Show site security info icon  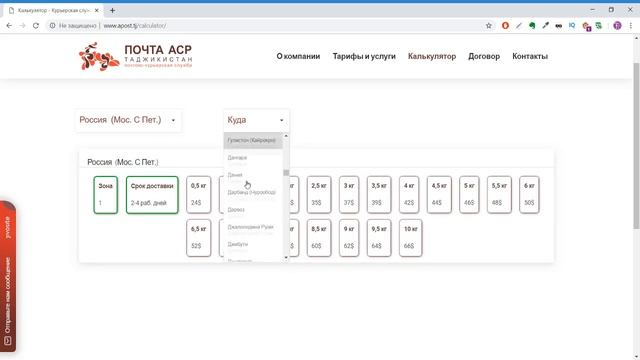pos(52,25)
